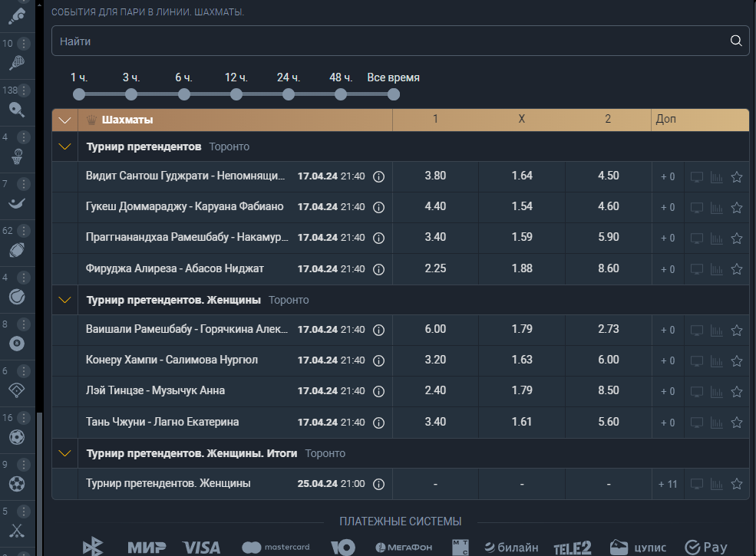Collapse the Шахматы section
Image resolution: width=756 pixels, height=556 pixels.
[64, 120]
